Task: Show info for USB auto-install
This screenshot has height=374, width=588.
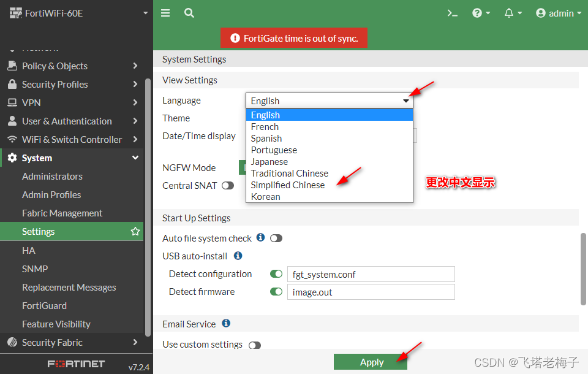Action: tap(238, 255)
